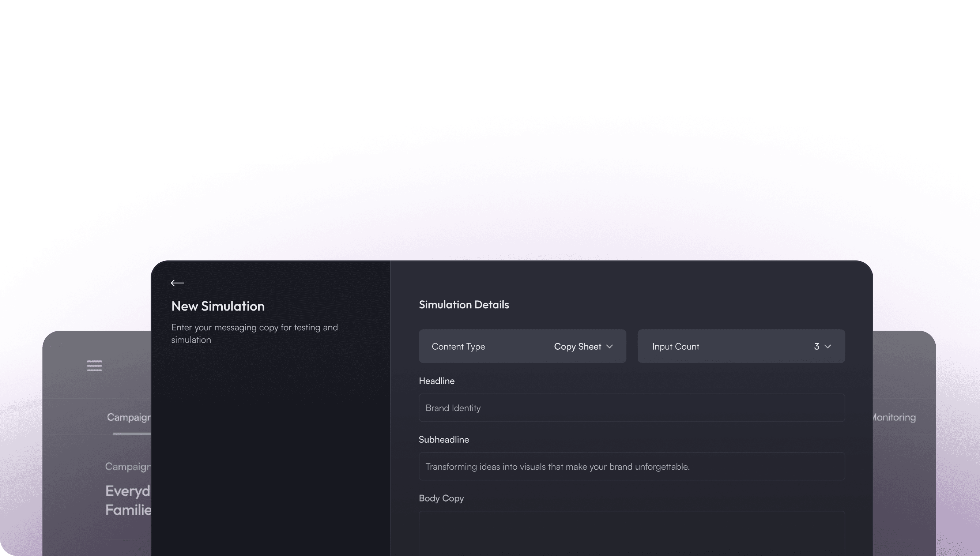Click the Simulation Details heading
The image size is (980, 556).
(x=464, y=304)
